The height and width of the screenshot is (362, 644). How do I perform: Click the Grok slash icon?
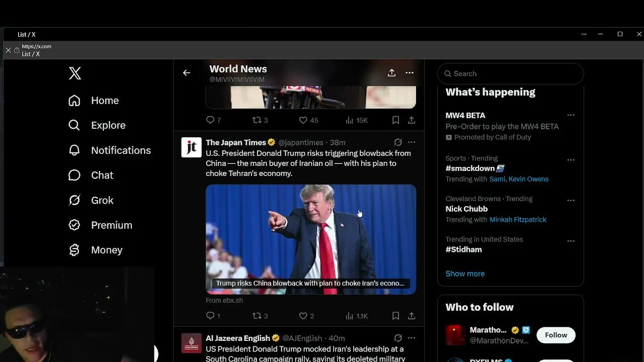[74, 200]
